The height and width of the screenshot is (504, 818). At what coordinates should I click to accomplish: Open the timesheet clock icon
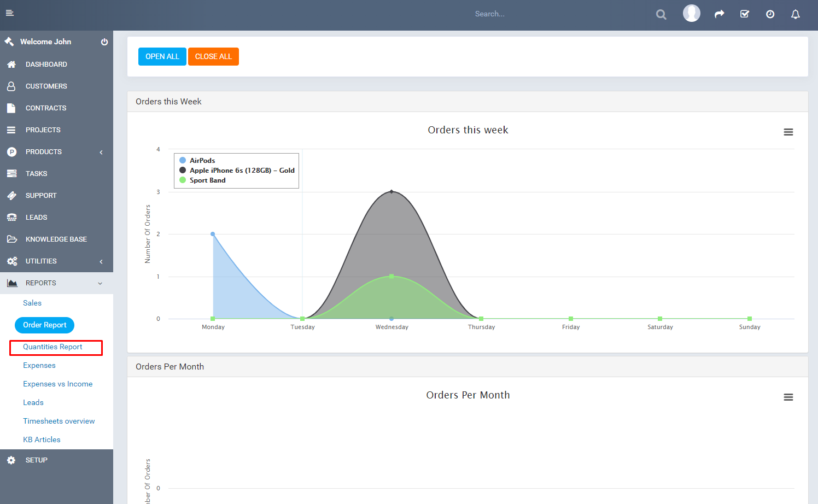[x=770, y=14]
